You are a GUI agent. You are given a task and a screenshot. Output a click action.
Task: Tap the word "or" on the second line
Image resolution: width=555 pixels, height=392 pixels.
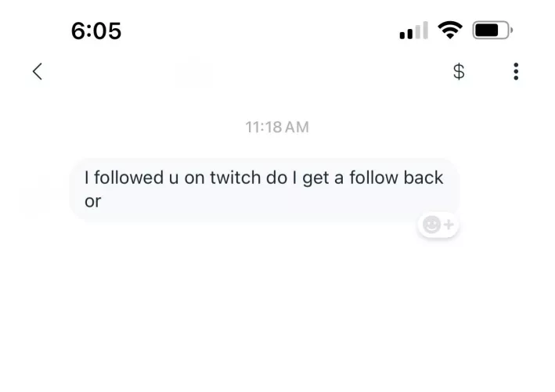92,201
